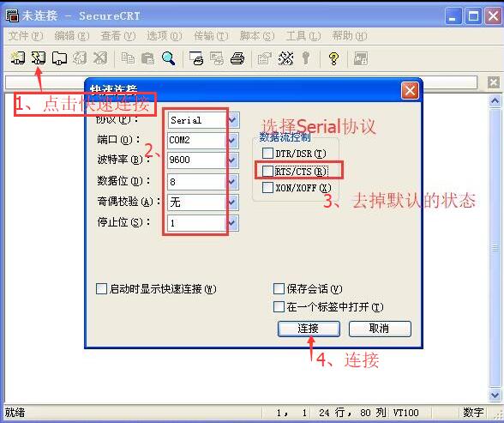
Task: Open the 查看 menu
Action: (x=118, y=36)
